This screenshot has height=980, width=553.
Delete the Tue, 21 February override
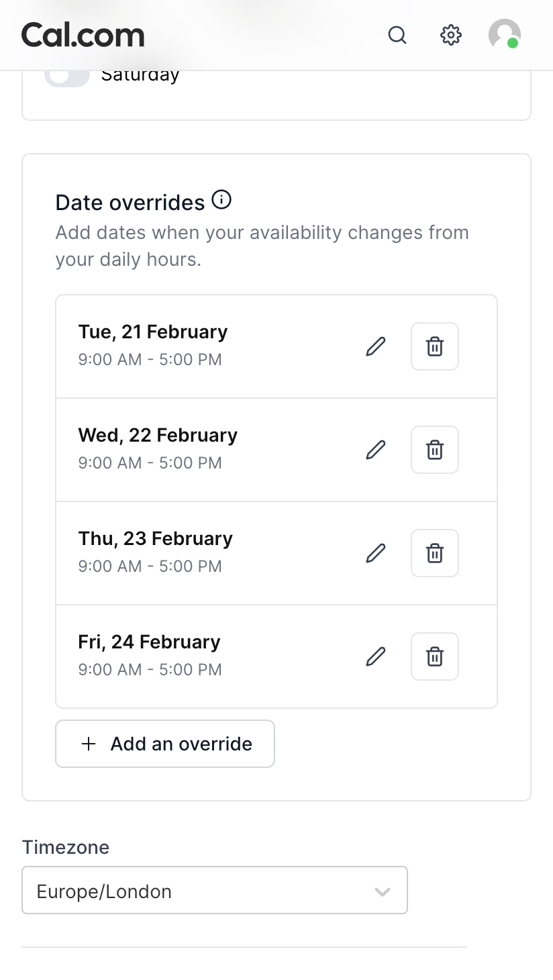pos(435,346)
